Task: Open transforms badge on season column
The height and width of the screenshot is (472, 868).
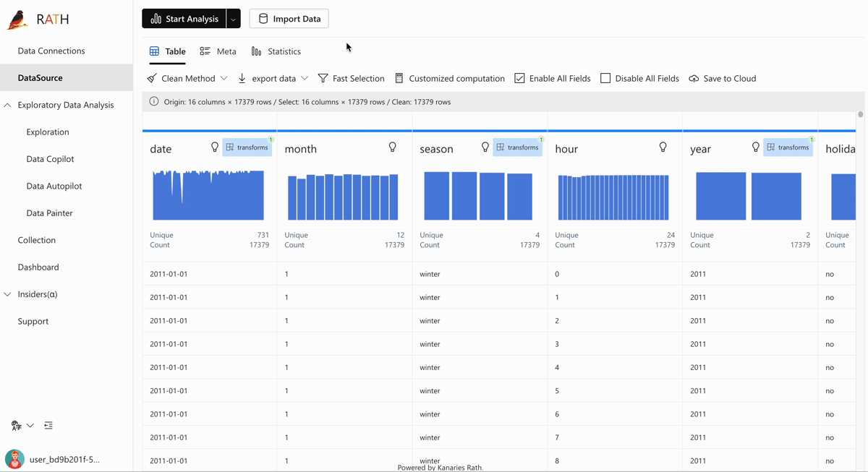Action: click(517, 147)
